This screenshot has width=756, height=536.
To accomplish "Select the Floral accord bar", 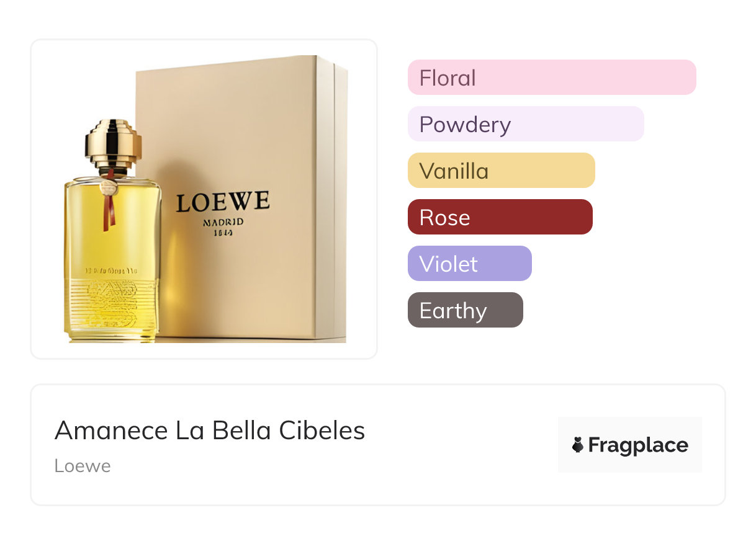I will [551, 78].
